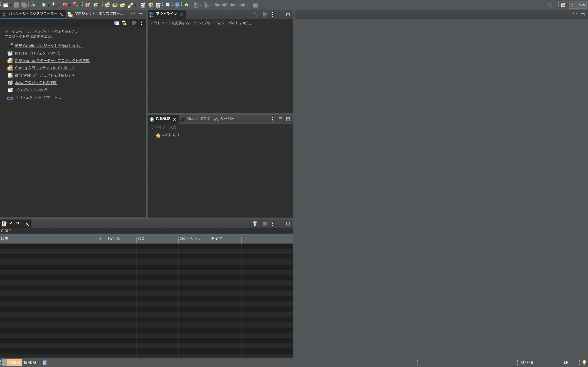Click the red Stop icon in toolbar
588x367 pixels.
(65, 5)
